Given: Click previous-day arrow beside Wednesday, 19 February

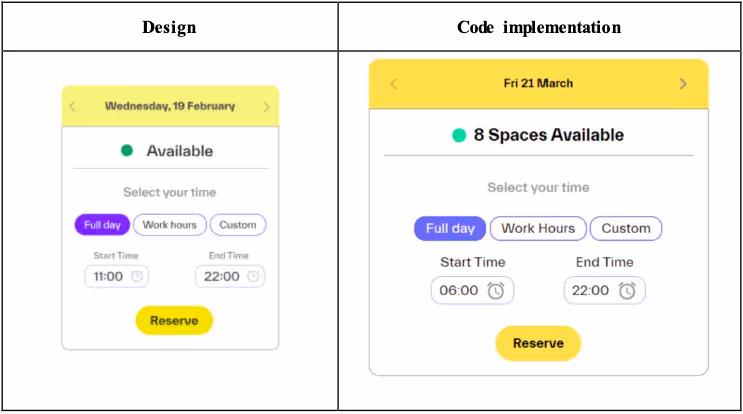Looking at the screenshot, I should (72, 106).
